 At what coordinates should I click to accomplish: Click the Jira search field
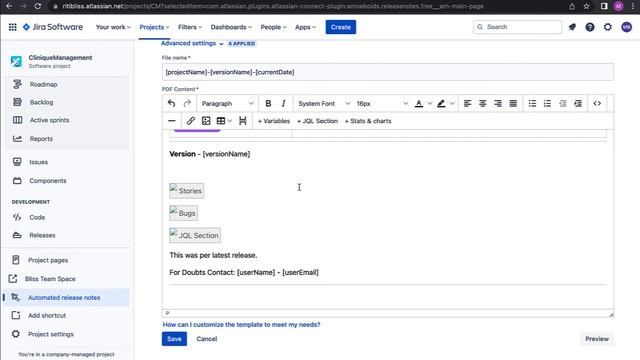point(517,27)
